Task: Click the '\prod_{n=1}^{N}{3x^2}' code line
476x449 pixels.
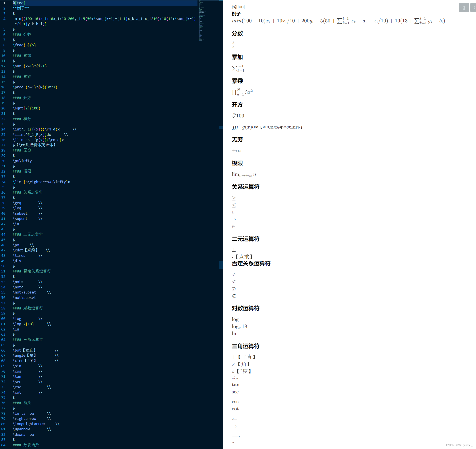Action: (35, 87)
